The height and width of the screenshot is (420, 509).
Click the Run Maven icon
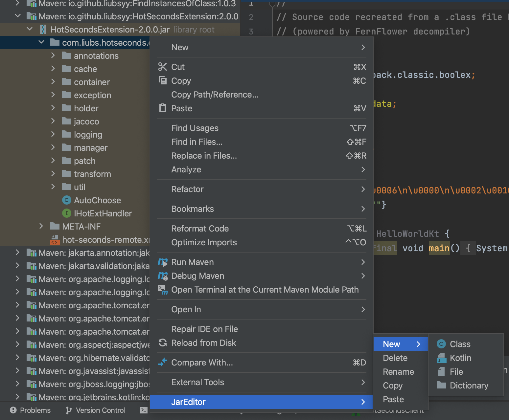point(163,262)
